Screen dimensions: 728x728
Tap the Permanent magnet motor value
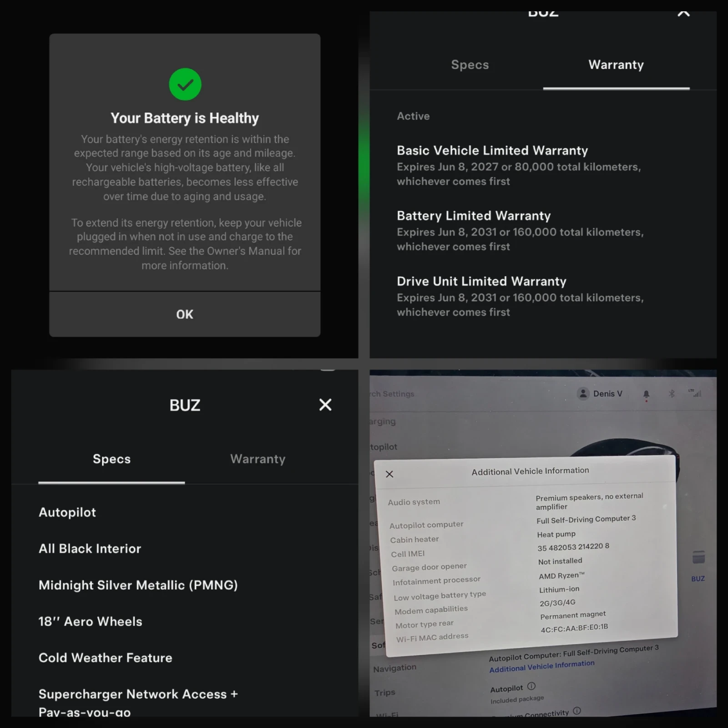pos(573,615)
